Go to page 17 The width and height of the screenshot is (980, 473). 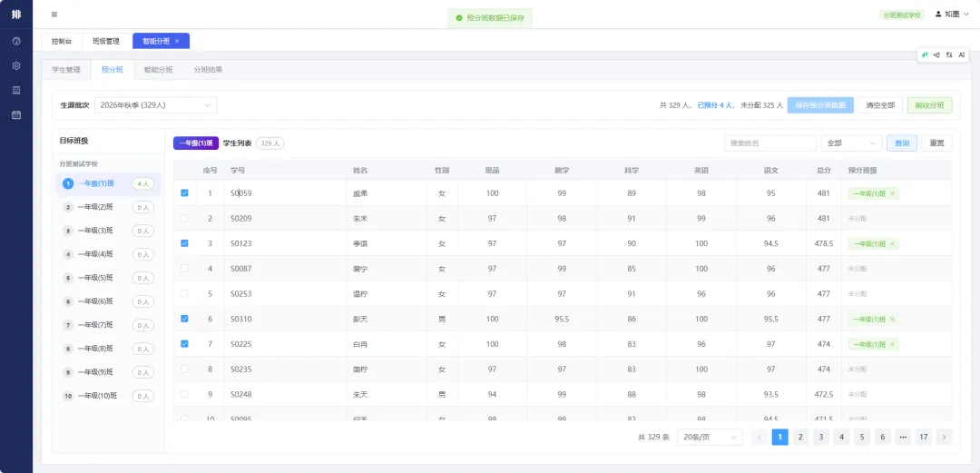[923, 437]
